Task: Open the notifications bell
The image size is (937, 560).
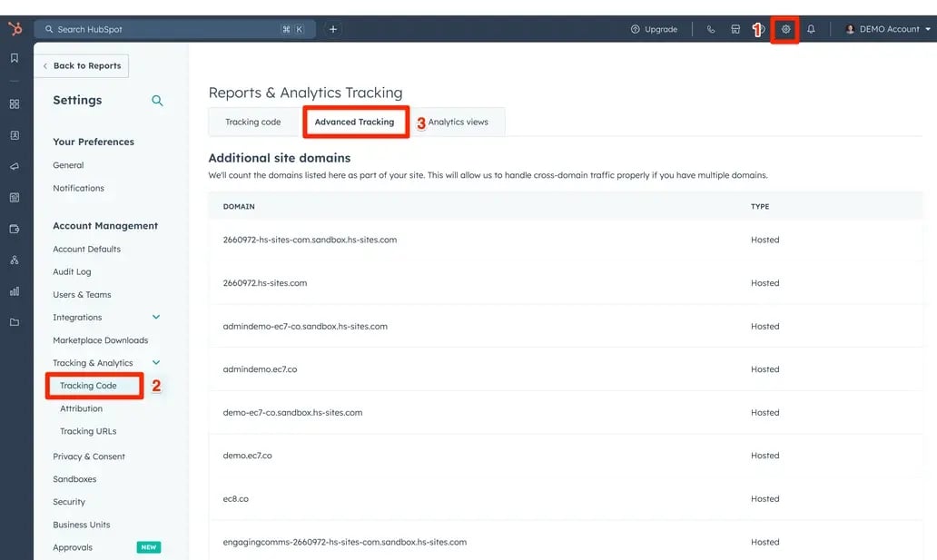Action: [811, 29]
